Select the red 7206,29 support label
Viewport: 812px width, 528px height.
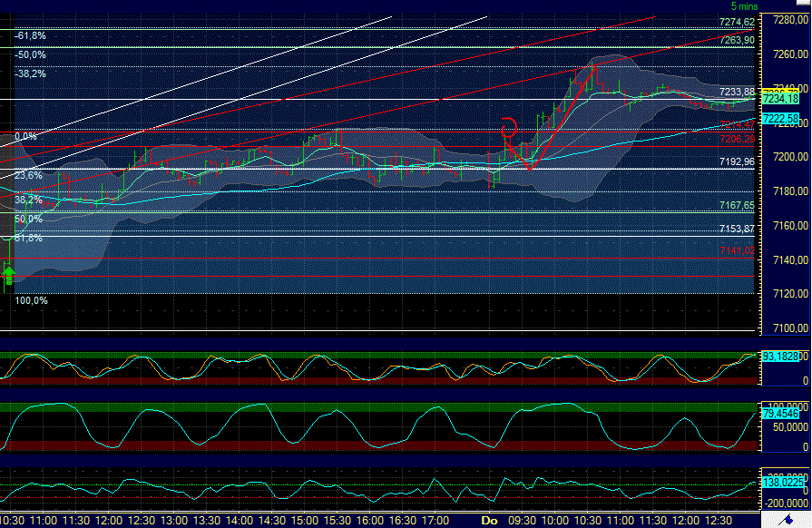pos(739,139)
